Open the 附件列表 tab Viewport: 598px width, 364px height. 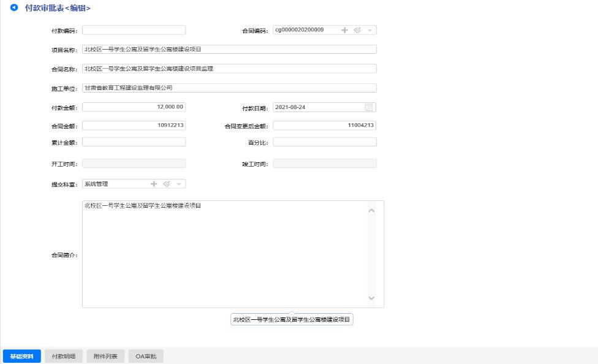(105, 356)
